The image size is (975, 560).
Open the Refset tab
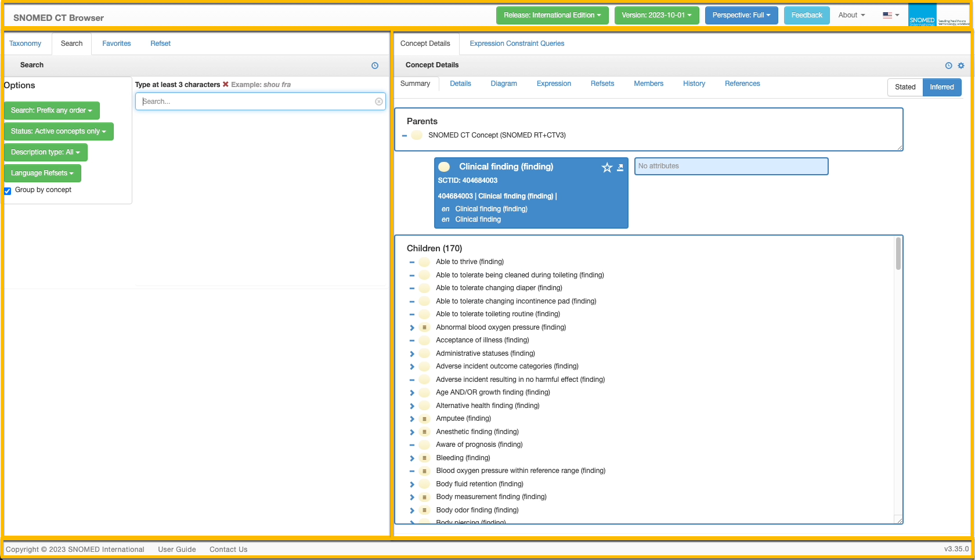pyautogui.click(x=161, y=44)
